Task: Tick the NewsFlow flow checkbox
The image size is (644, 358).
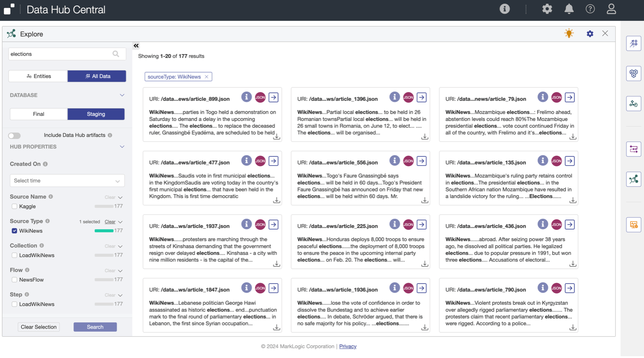Action: 14,280
